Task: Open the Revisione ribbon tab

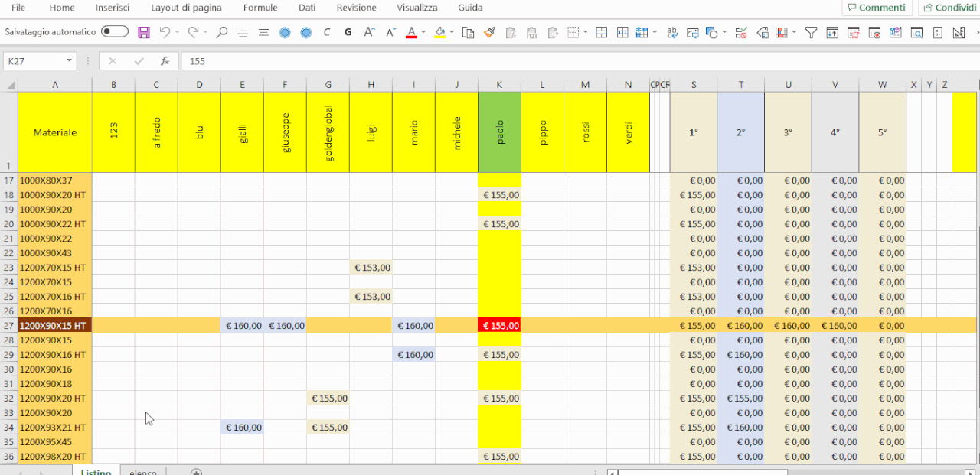Action: [357, 8]
